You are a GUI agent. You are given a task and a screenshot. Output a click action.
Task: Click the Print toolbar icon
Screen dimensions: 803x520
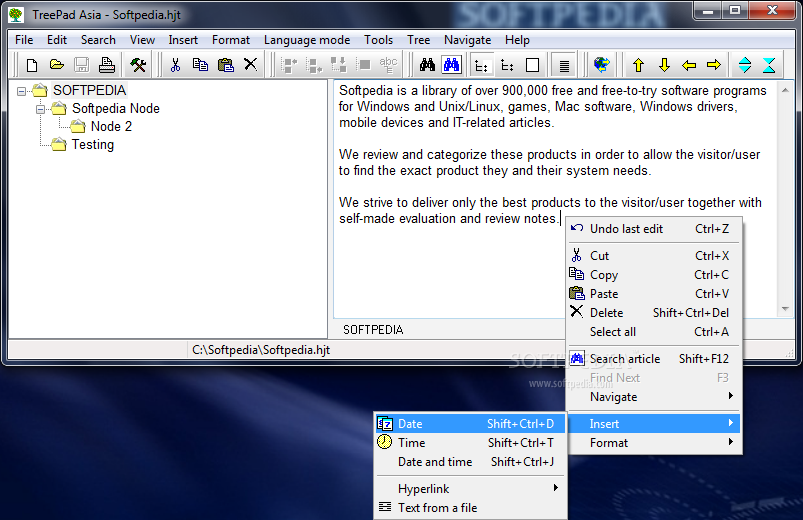pos(107,65)
